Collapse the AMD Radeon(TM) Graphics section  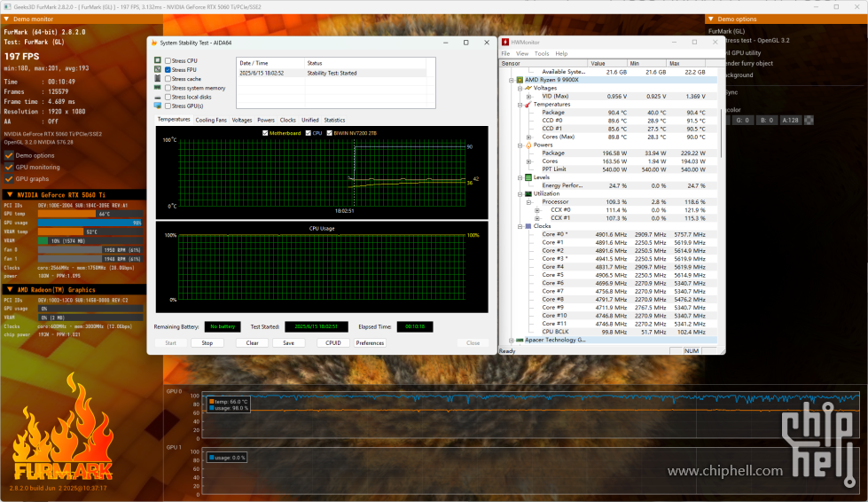click(x=10, y=289)
